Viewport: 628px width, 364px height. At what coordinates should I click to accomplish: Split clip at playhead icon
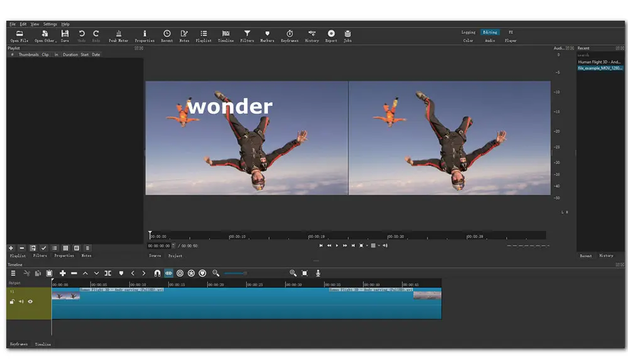(108, 273)
